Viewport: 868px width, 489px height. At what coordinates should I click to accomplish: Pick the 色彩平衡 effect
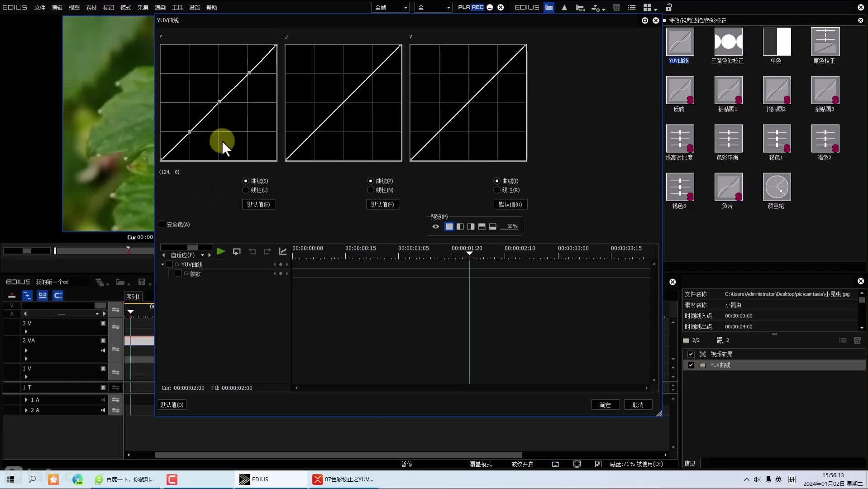(x=728, y=139)
